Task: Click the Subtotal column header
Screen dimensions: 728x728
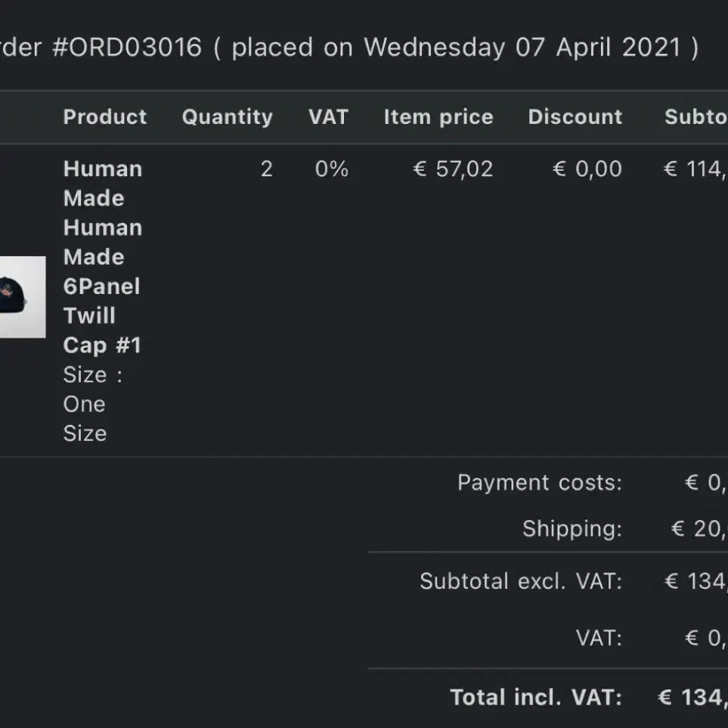Action: point(696,116)
